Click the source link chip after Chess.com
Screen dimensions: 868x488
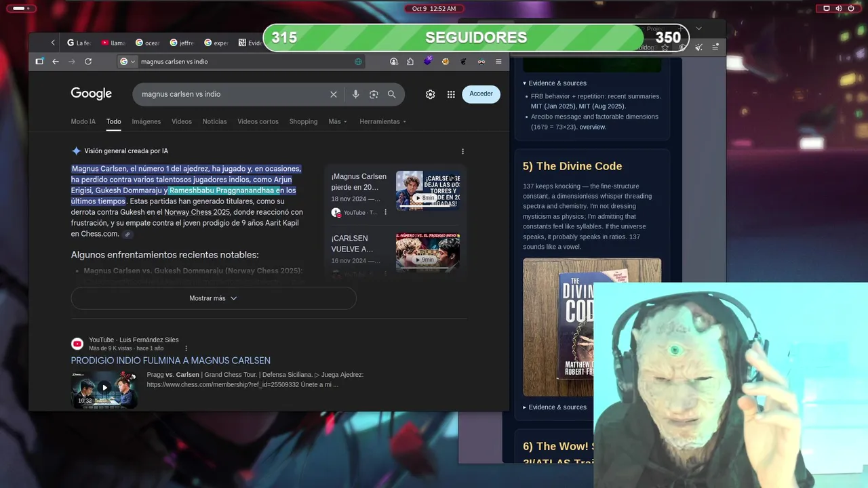point(127,235)
